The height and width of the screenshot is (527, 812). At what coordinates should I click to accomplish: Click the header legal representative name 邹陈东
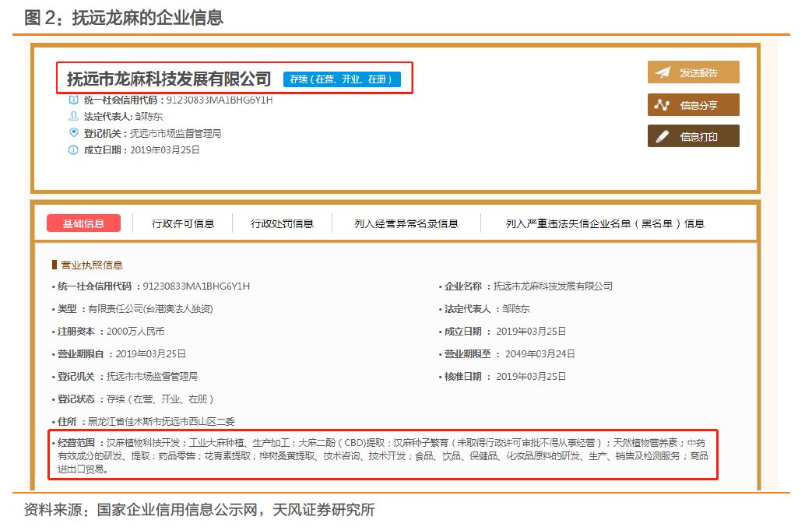[149, 117]
